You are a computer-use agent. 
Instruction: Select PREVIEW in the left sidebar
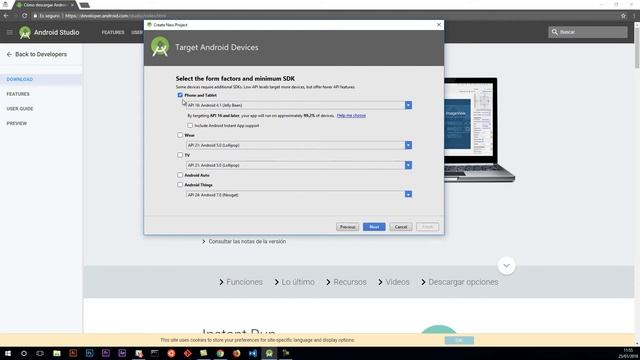click(x=17, y=123)
